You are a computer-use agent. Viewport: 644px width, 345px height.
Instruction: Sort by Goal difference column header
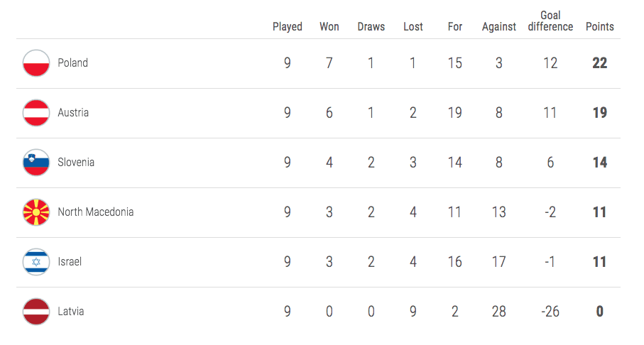click(550, 21)
